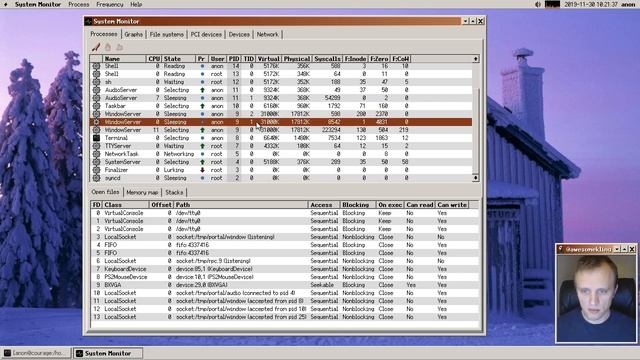Click the process list scrollbar track
This screenshot has height=360, width=640.
476,118
